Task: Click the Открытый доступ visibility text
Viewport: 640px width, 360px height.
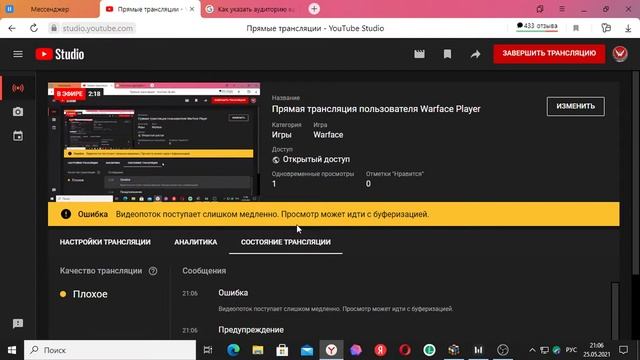Action: click(316, 159)
